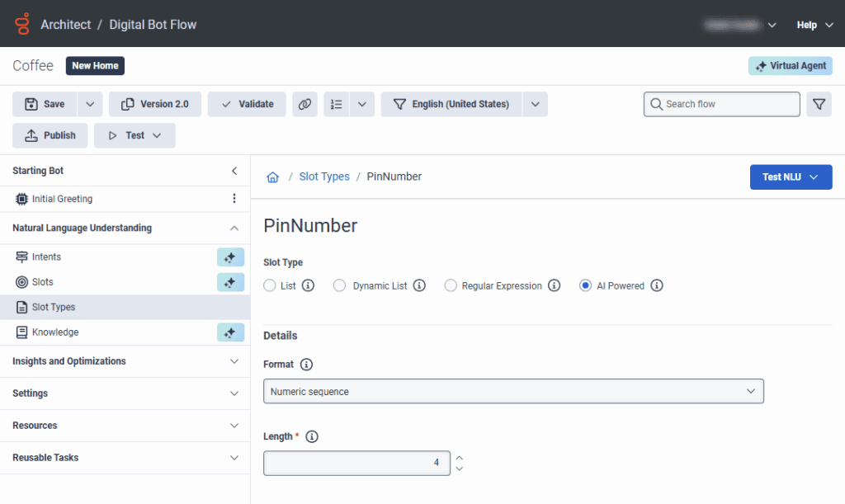Image resolution: width=845 pixels, height=504 pixels.
Task: Open Slots in the sidebar
Action: (x=43, y=282)
